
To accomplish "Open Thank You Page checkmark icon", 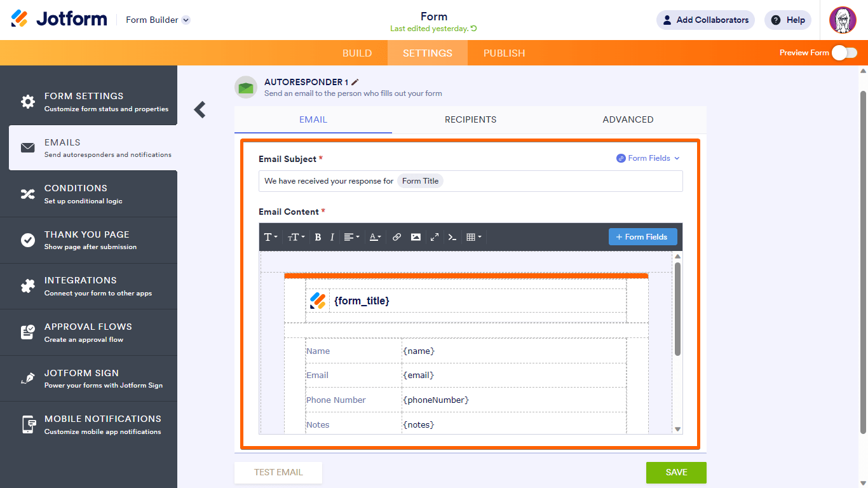I will click(x=28, y=240).
